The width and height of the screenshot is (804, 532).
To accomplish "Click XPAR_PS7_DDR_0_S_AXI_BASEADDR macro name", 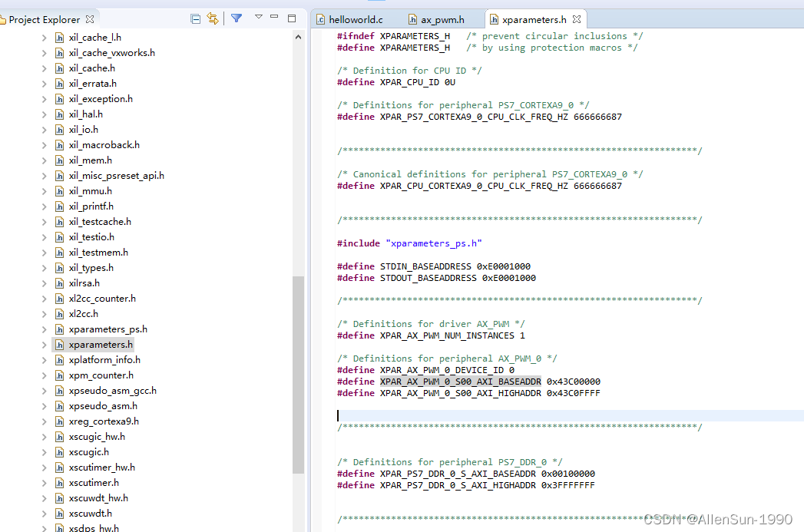I will (458, 474).
